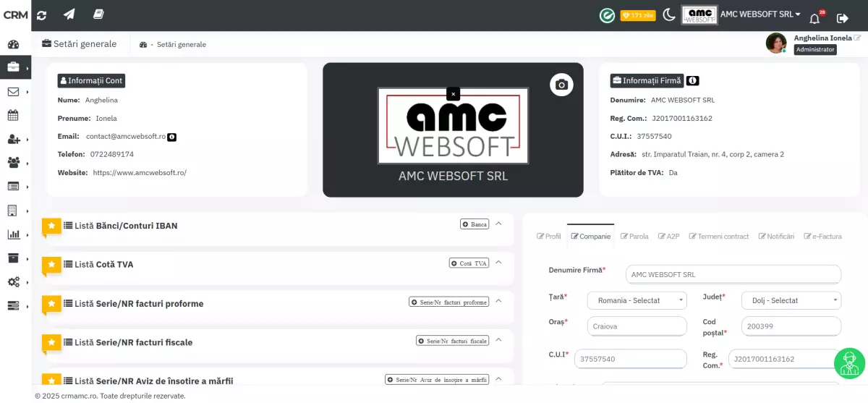The width and height of the screenshot is (868, 403).
Task: Remove the company logo with the x button
Action: (453, 94)
